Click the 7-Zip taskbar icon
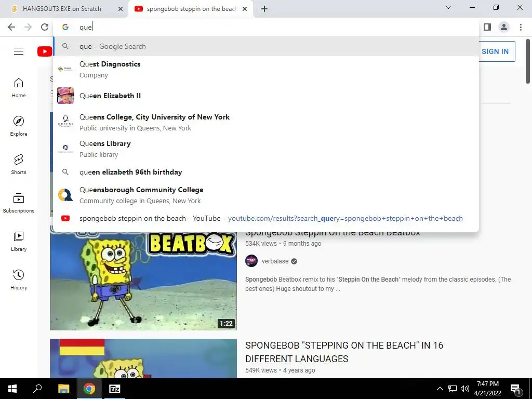The height and width of the screenshot is (399, 532). click(115, 389)
